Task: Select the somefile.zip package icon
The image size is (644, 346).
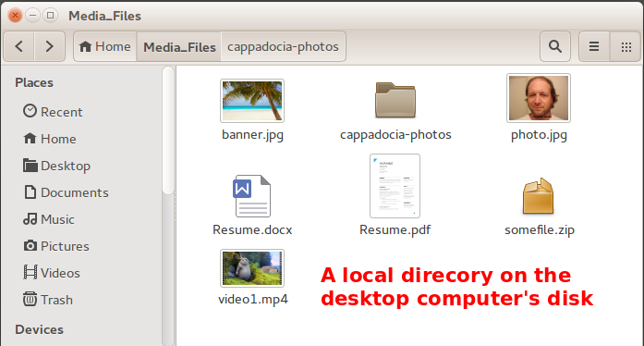Action: (x=538, y=196)
